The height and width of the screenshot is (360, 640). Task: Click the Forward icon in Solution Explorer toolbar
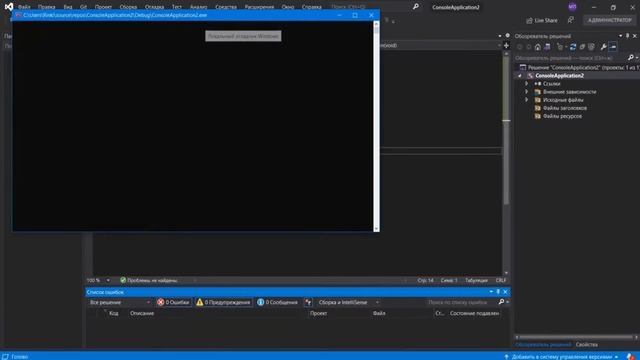click(529, 47)
